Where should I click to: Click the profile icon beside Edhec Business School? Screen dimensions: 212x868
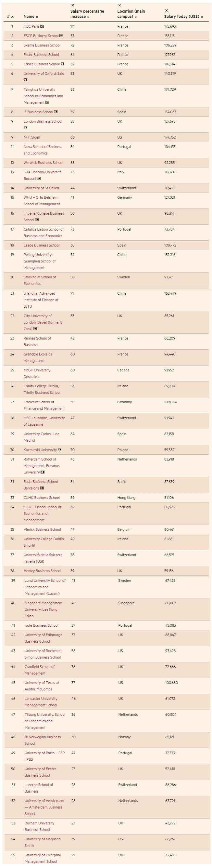coord(63,64)
